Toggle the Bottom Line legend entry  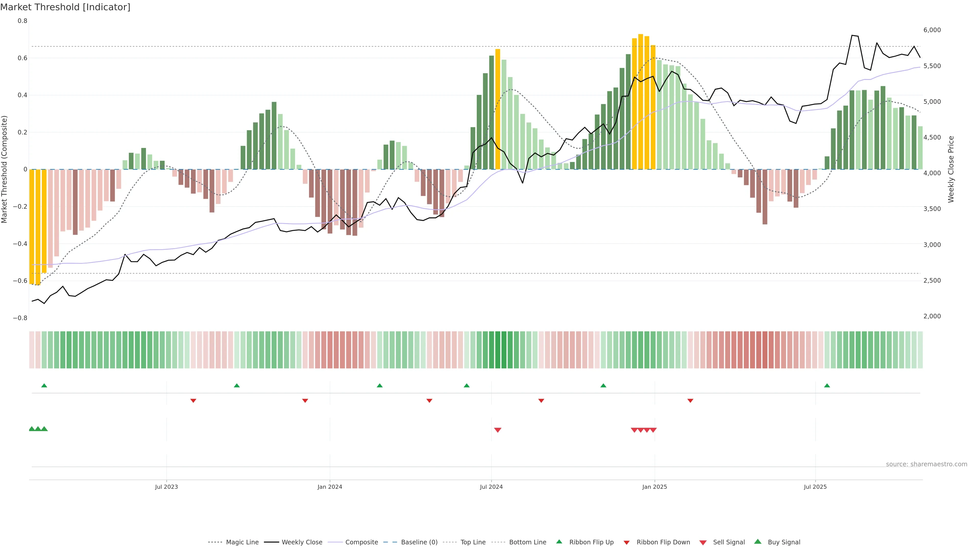pyautogui.click(x=527, y=542)
